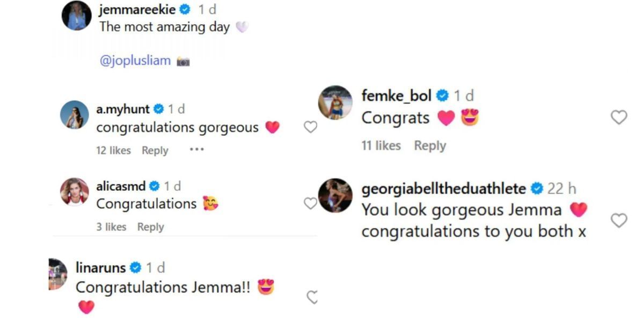Like linaruns' comment heart icon
The height and width of the screenshot is (322, 644).
(312, 297)
